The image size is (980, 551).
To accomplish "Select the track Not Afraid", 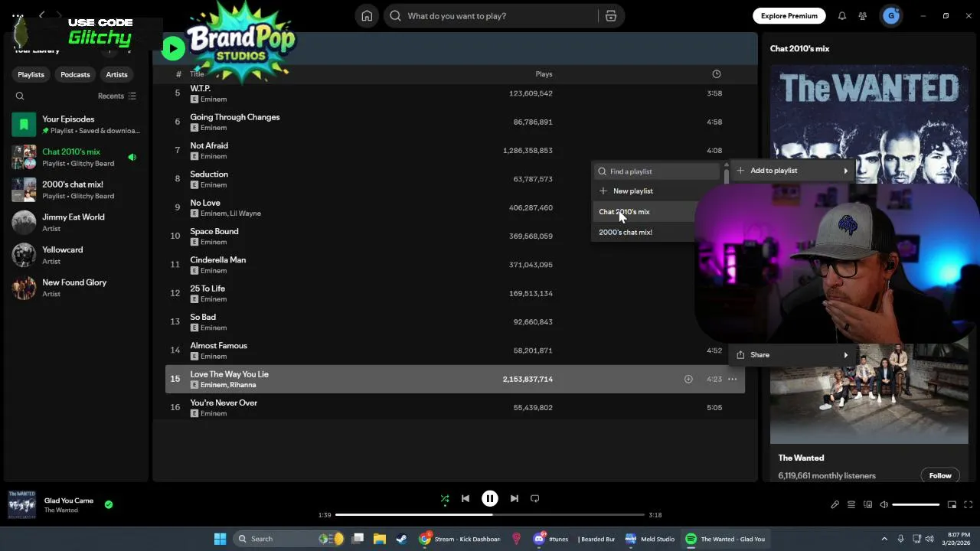I will point(455,151).
